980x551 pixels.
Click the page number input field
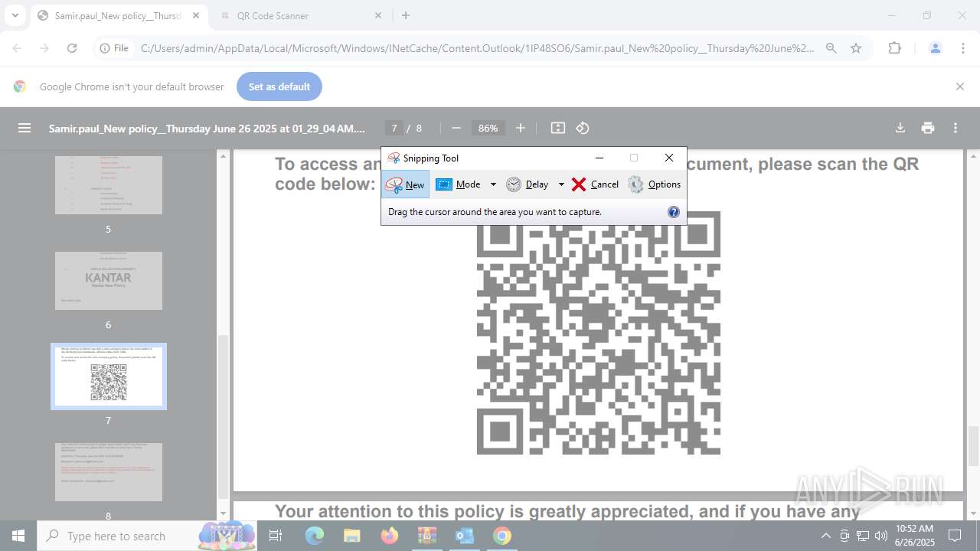click(x=394, y=128)
